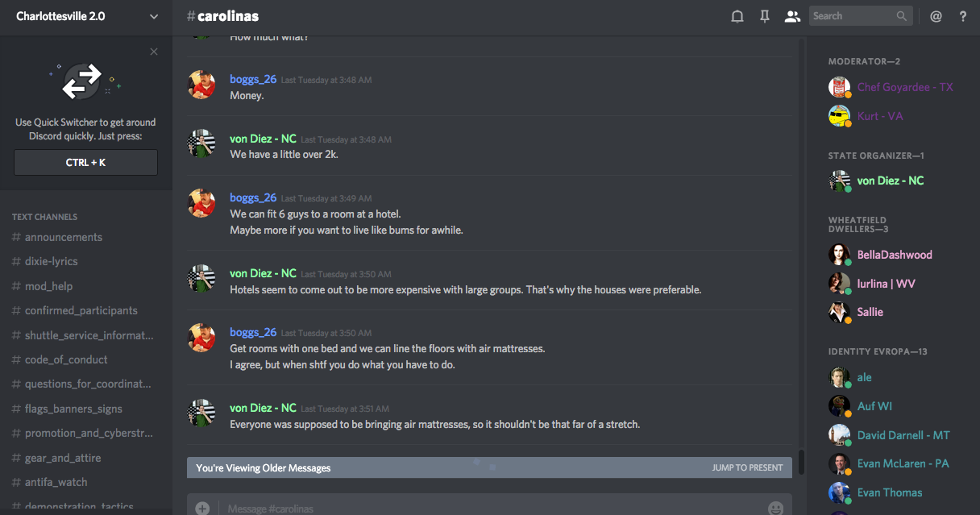Click the plus attach file button
The width and height of the screenshot is (980, 515).
coord(202,508)
